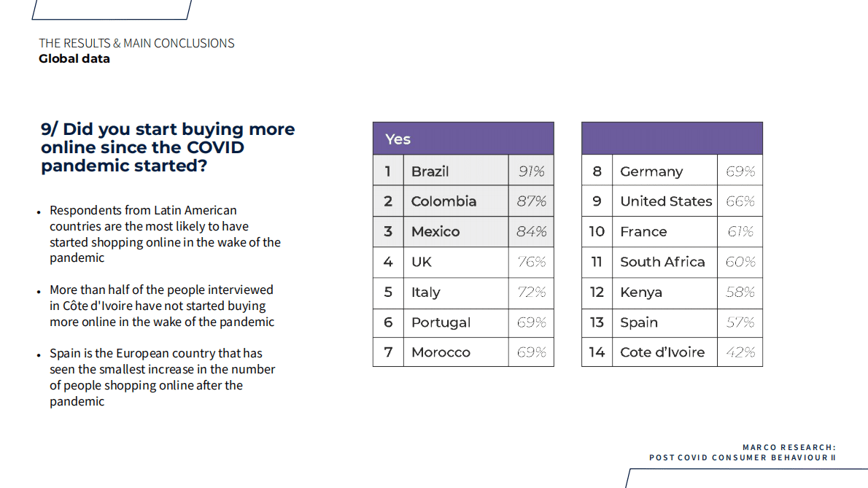
Task: Click Mexico's 84% percentage cell
Action: click(531, 232)
